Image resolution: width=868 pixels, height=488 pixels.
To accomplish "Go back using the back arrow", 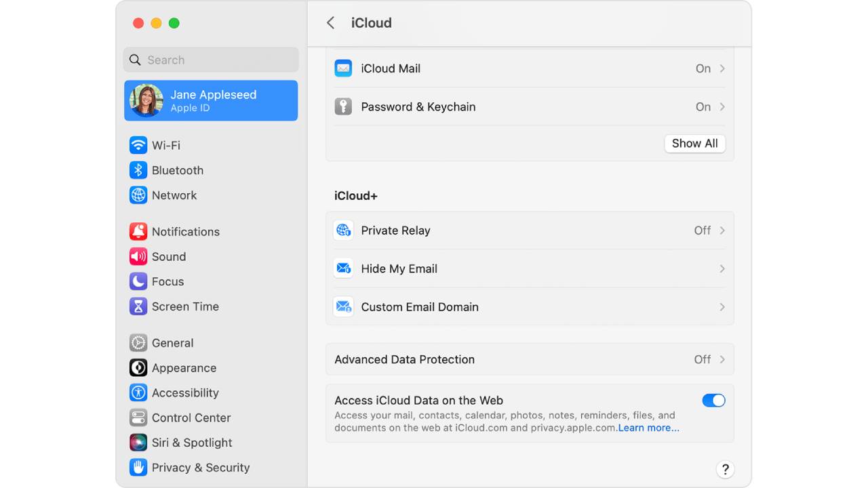I will click(x=330, y=23).
